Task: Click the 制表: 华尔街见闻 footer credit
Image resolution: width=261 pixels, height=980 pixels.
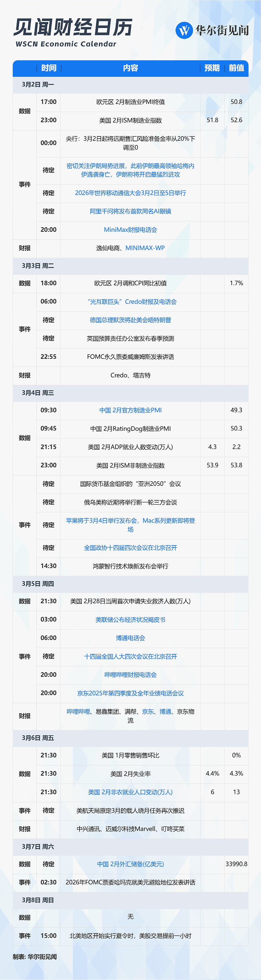Action: [x=35, y=956]
